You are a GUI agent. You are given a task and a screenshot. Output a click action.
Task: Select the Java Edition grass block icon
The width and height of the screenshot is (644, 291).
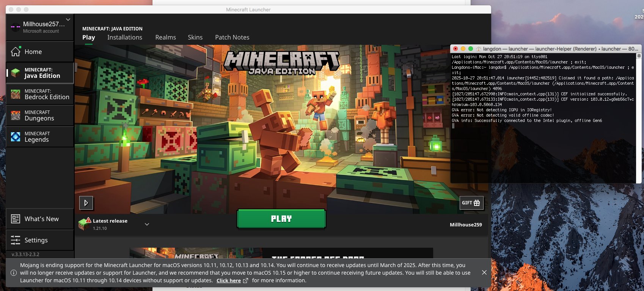pos(16,73)
